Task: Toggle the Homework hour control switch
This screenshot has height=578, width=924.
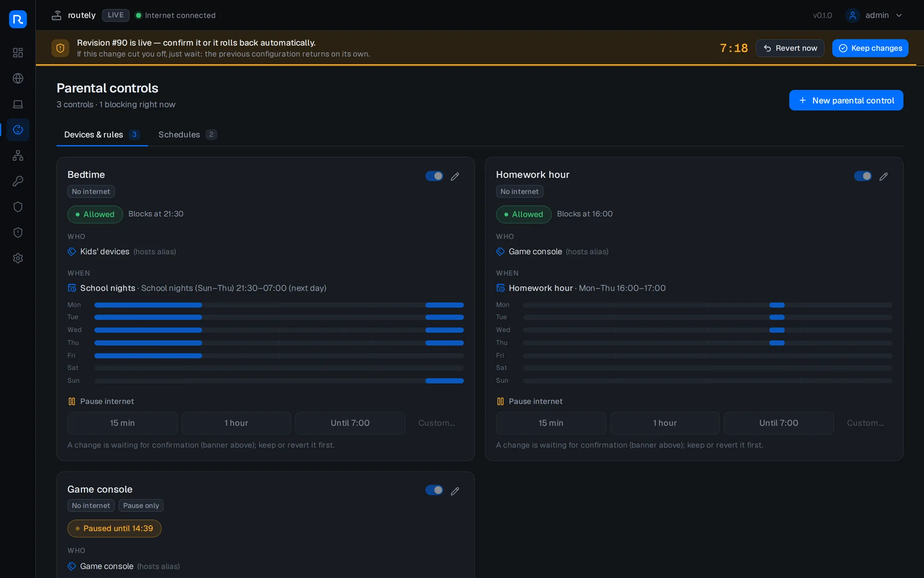Action: tap(863, 176)
